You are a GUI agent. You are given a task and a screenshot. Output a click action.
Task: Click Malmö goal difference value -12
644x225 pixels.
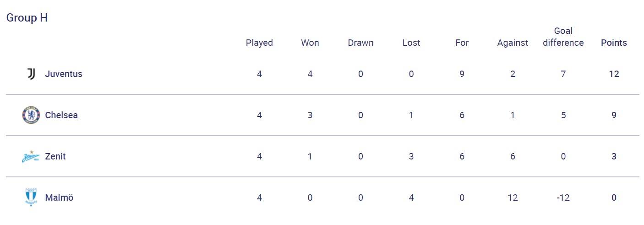point(563,198)
